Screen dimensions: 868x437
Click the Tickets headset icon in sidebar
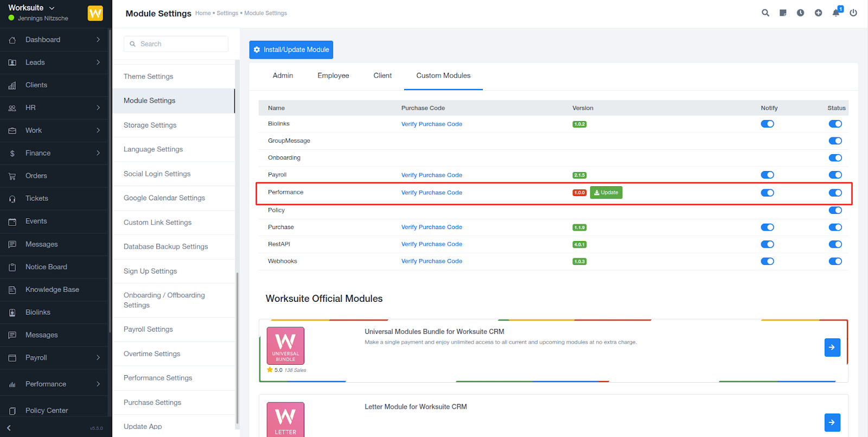pos(12,199)
